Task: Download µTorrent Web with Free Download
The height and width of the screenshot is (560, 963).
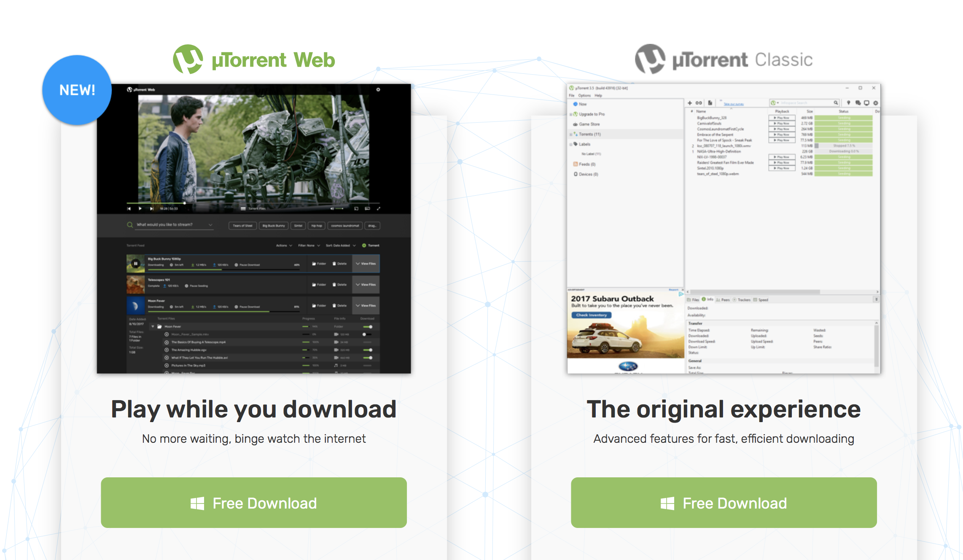Action: [254, 503]
